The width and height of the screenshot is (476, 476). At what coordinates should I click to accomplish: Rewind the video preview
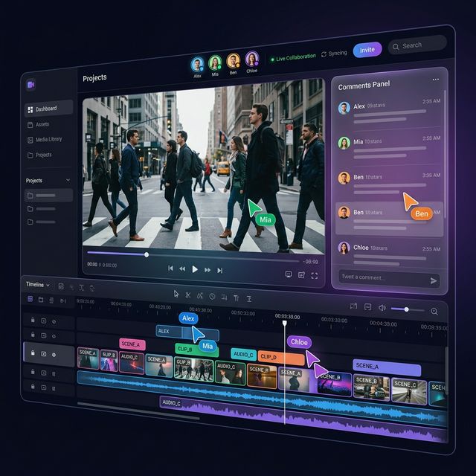[x=182, y=268]
